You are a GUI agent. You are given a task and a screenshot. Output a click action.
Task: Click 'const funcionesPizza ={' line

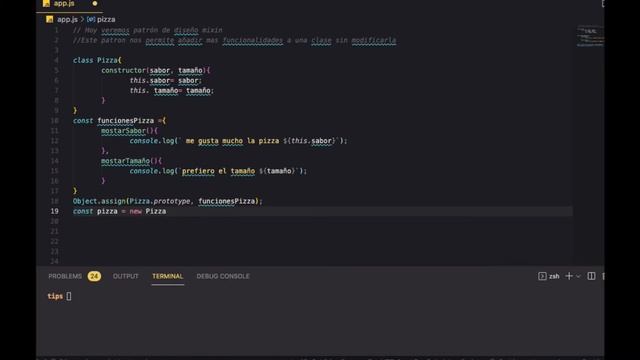click(119, 121)
